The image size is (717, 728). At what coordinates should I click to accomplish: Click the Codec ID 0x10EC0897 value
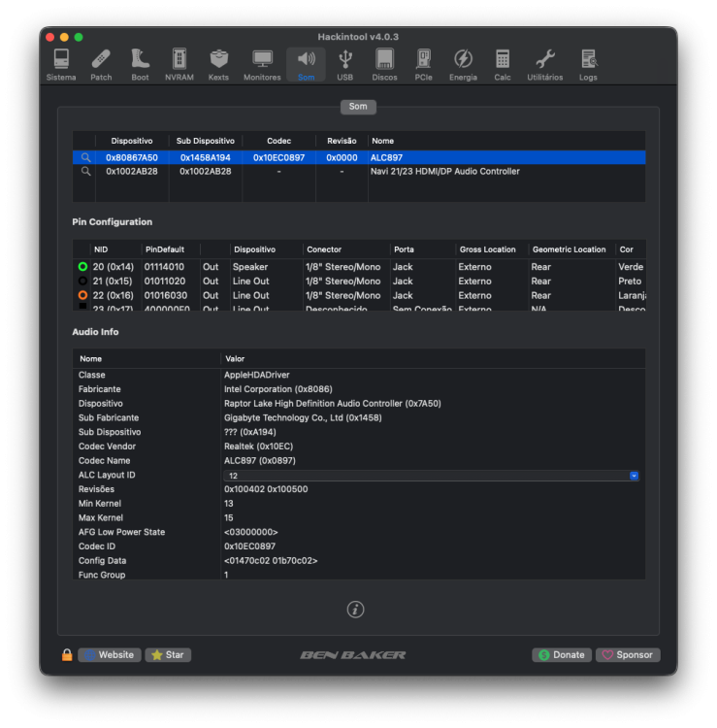click(x=249, y=546)
